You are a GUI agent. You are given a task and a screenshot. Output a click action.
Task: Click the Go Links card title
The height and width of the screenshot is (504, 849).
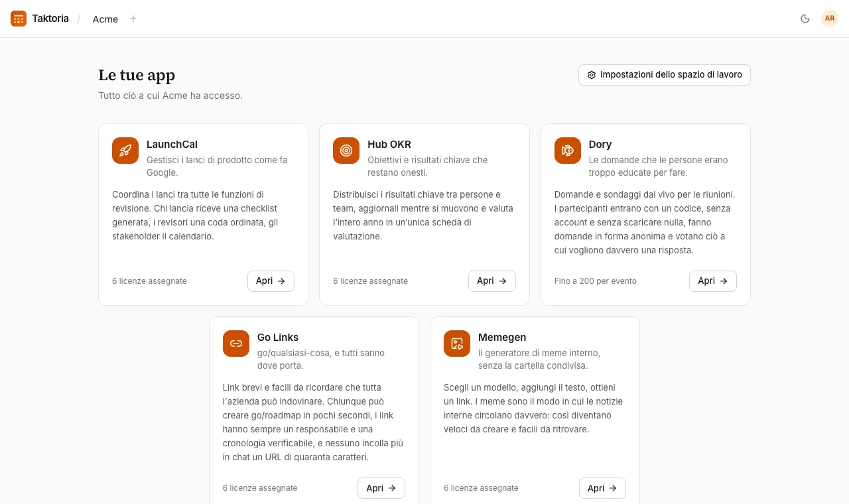(x=278, y=338)
